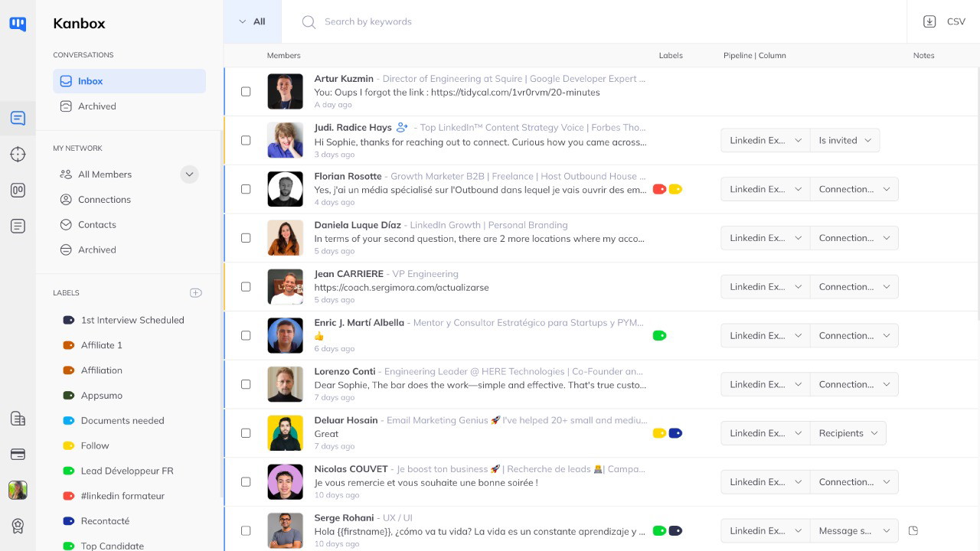Select the Enric J. Martí Albella checkbox
980x551 pixels.
pyautogui.click(x=246, y=335)
